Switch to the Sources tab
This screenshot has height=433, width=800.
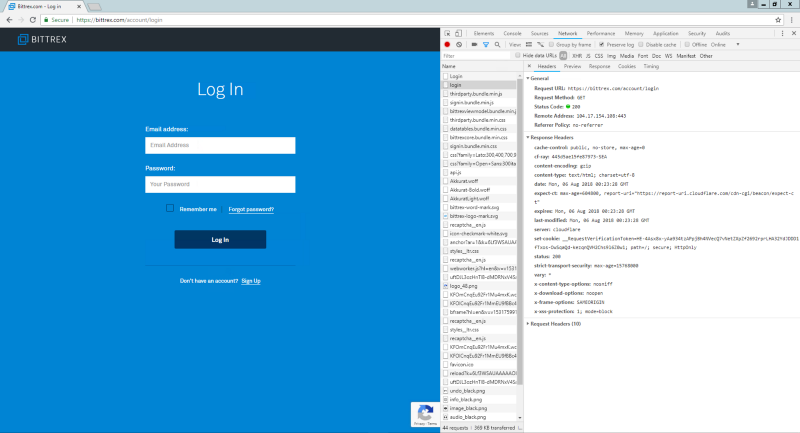539,34
